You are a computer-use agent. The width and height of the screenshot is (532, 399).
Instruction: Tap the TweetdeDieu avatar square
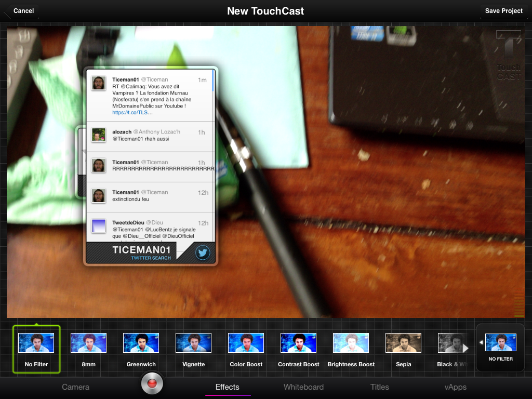point(99,226)
